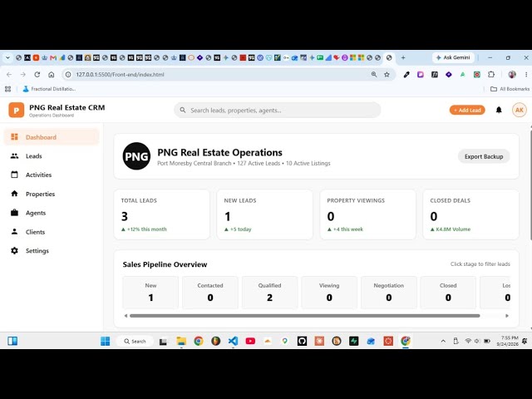The image size is (532, 399).
Task: Open the AK user avatar
Action: [519, 110]
